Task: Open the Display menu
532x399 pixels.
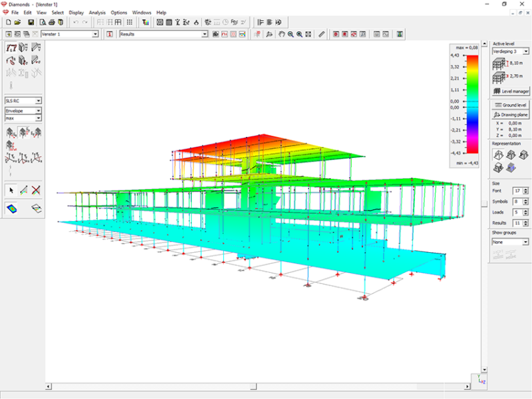Action: tap(76, 12)
